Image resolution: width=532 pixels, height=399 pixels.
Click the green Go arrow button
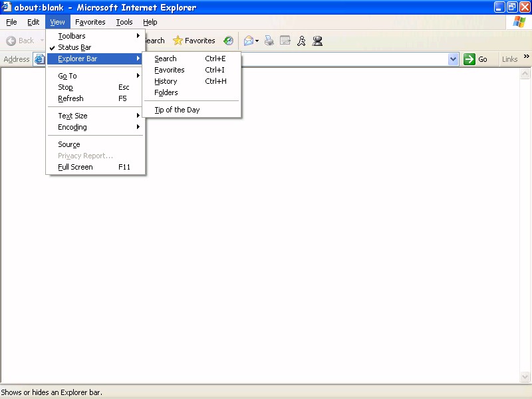coord(469,59)
